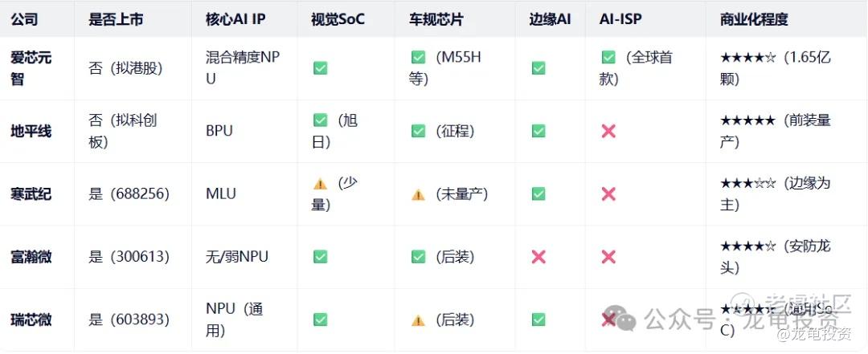
Task: Click red X for 寒武纪 AI-ISP
Action: click(x=608, y=194)
